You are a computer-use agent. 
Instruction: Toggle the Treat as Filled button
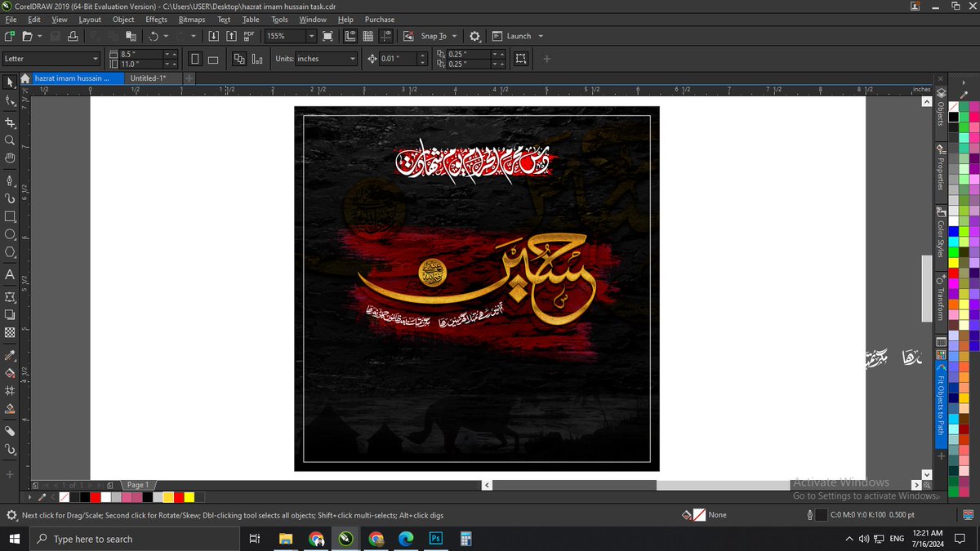(x=521, y=59)
